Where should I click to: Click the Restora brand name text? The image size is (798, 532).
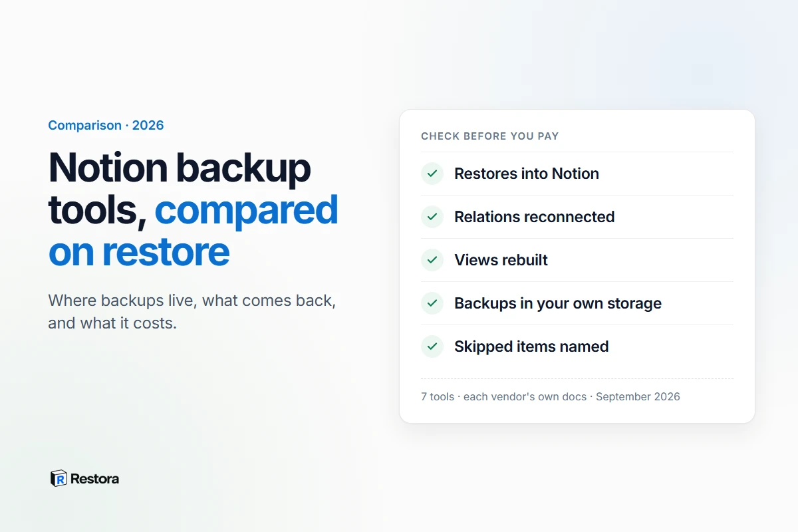pyautogui.click(x=94, y=478)
